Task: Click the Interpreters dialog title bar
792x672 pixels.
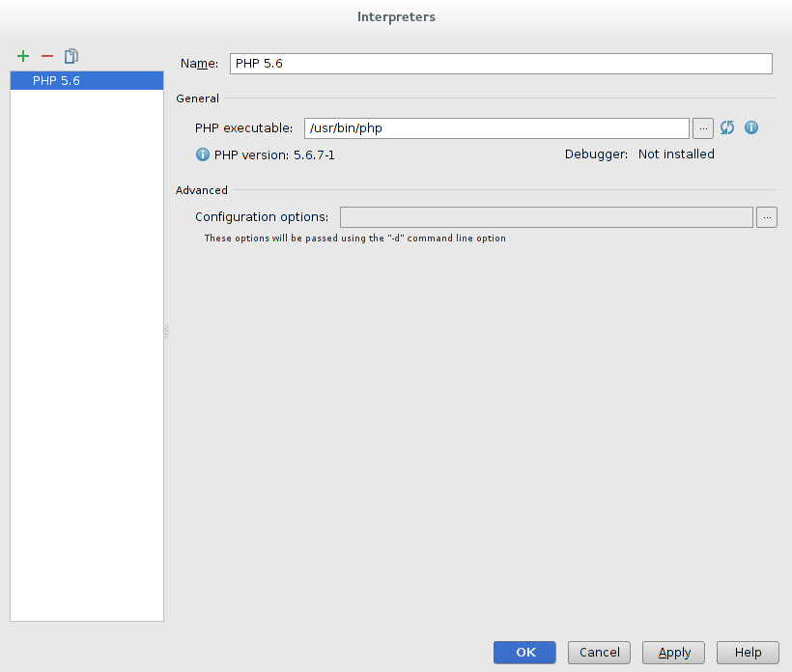Action: coord(396,16)
